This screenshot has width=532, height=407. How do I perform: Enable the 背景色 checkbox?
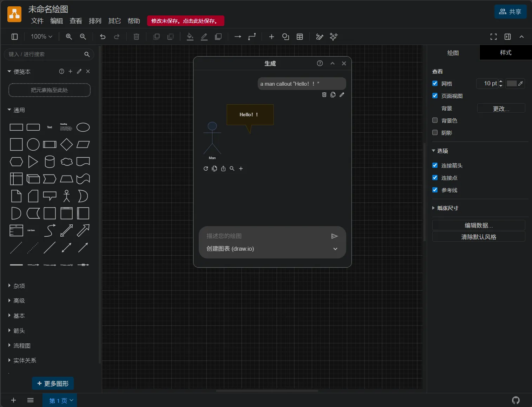pos(435,120)
